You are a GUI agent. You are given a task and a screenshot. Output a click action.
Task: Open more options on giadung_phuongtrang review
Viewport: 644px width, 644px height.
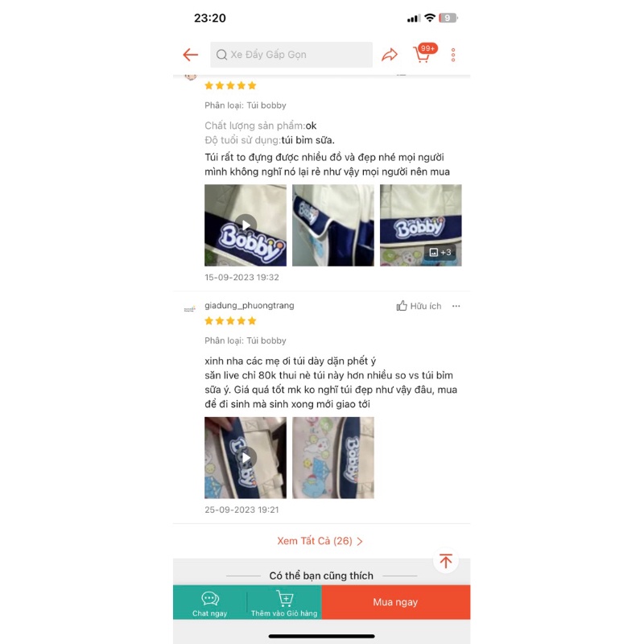click(456, 306)
